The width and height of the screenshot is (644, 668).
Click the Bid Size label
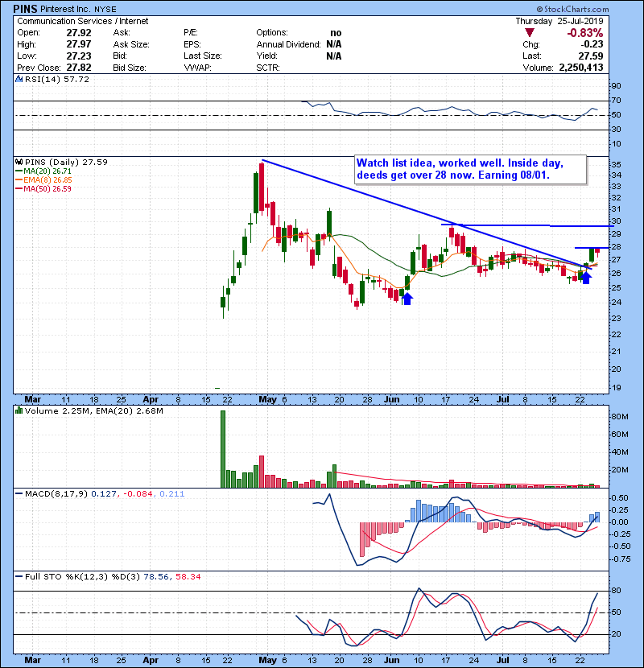click(x=130, y=68)
